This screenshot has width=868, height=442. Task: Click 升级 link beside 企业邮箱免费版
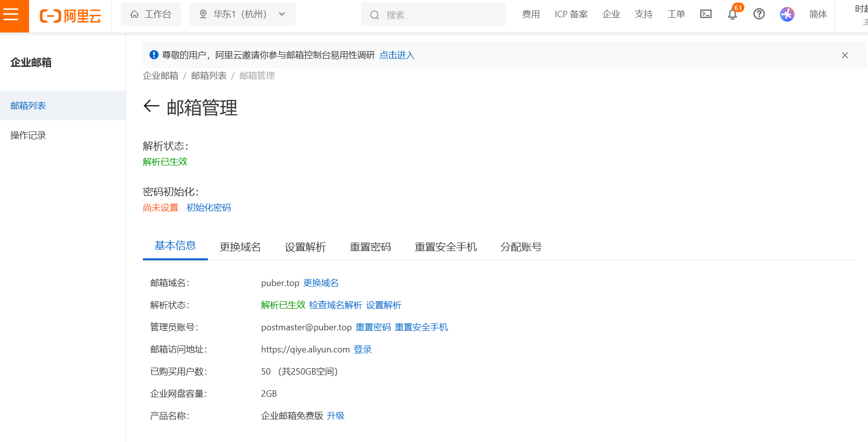(335, 415)
